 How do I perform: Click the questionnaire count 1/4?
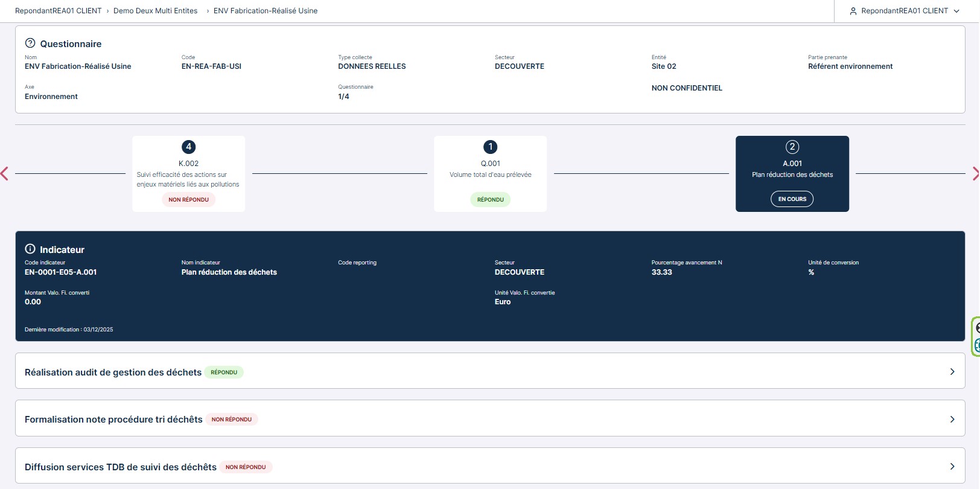click(x=343, y=97)
